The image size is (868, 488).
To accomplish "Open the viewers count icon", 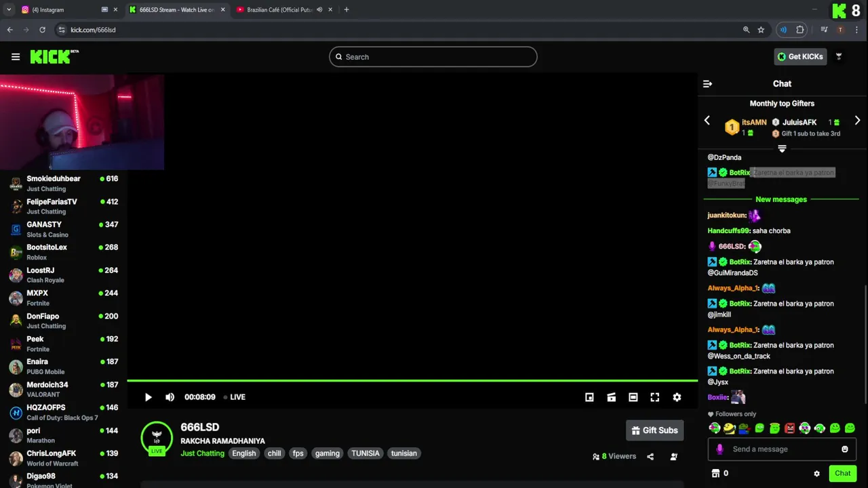I will coord(596,457).
